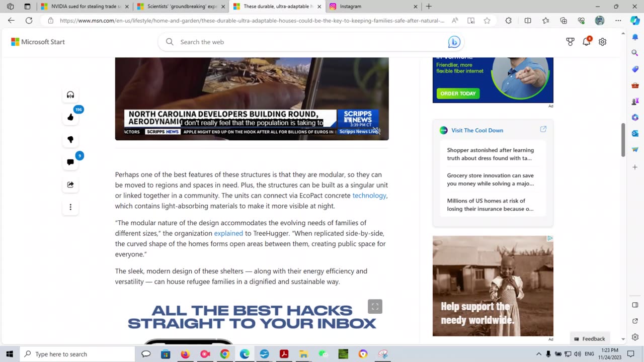Click the taskbar Type here to search box
The width and height of the screenshot is (644, 362).
click(77, 354)
